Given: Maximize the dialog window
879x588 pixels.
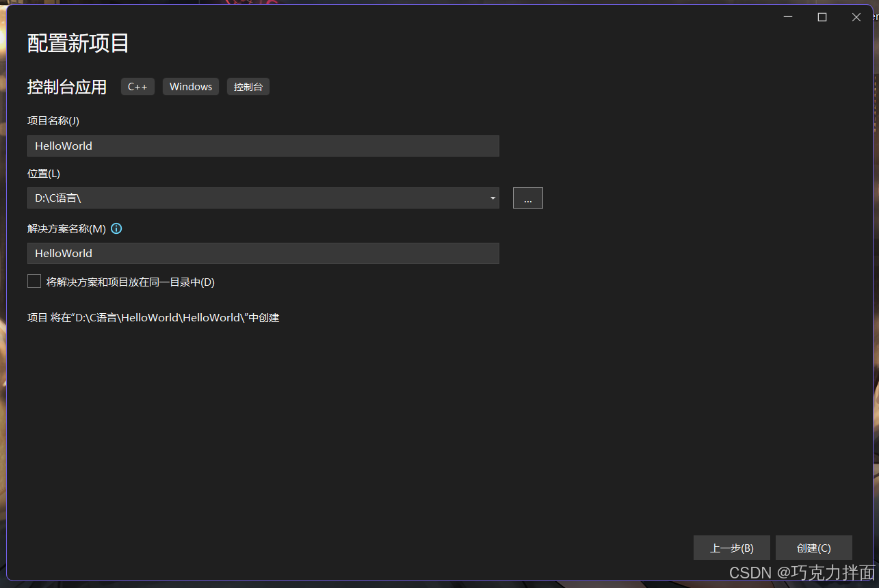Looking at the screenshot, I should [822, 16].
